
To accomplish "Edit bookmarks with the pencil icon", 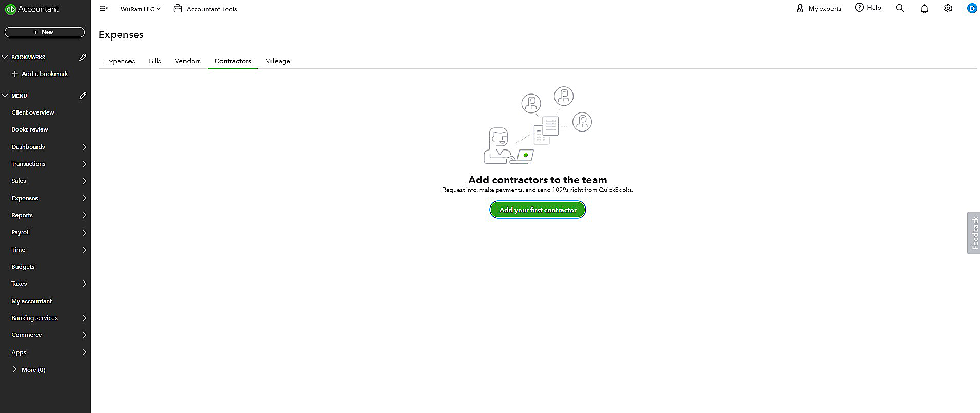I will 83,57.
